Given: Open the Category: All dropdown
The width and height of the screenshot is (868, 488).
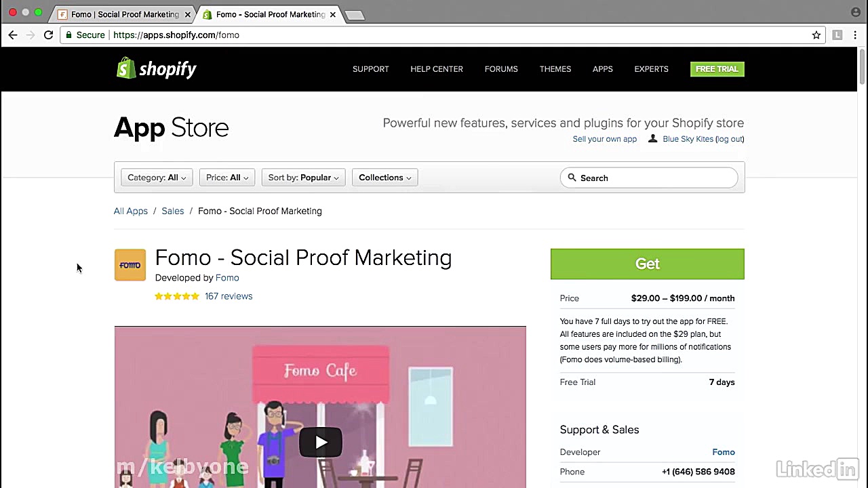Looking at the screenshot, I should point(157,178).
